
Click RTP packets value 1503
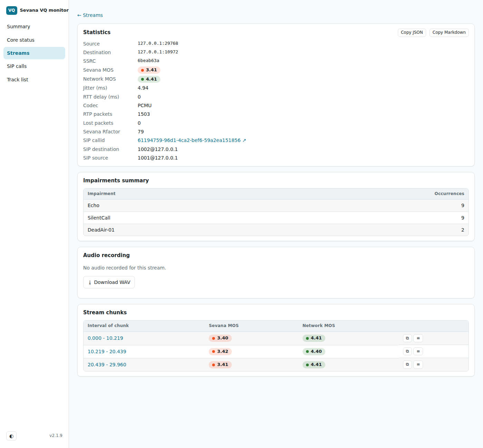(x=144, y=114)
